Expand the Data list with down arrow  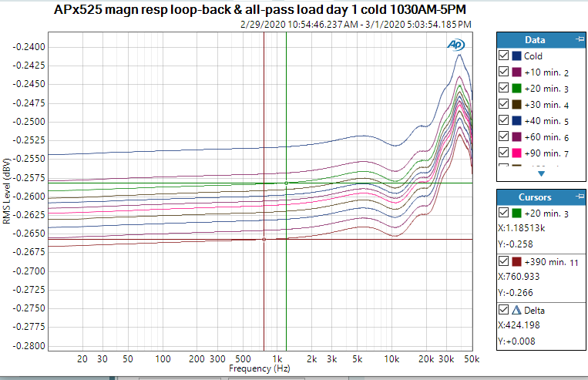coord(541,173)
